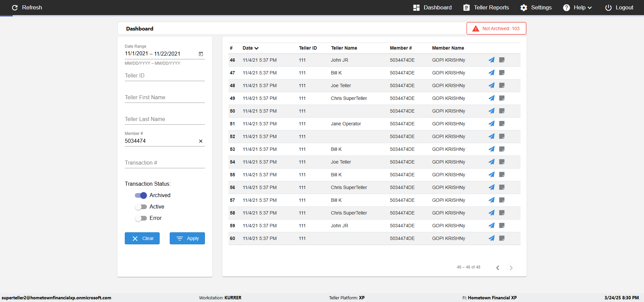
Task: Click the send icon in row 47
Action: click(x=491, y=73)
